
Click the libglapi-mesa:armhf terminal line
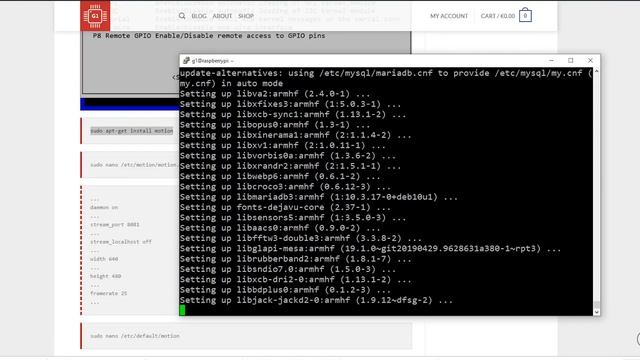(x=370, y=249)
